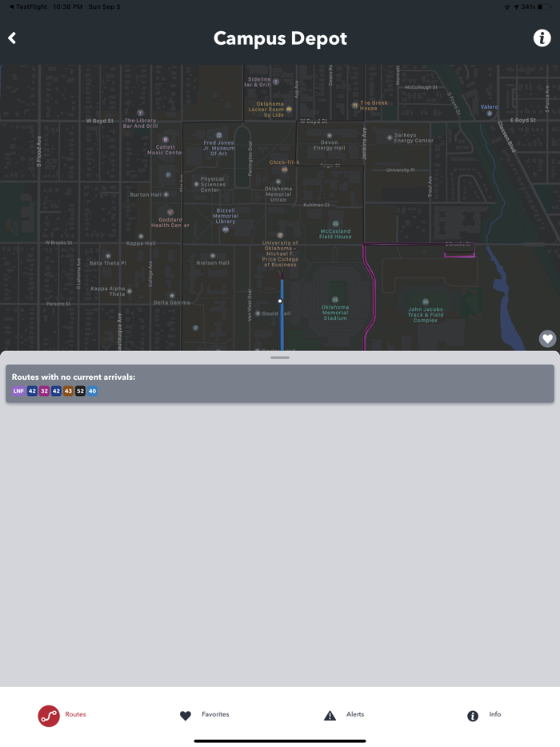
Task: Tap Nielsen Hall map marker
Action: pos(213,256)
